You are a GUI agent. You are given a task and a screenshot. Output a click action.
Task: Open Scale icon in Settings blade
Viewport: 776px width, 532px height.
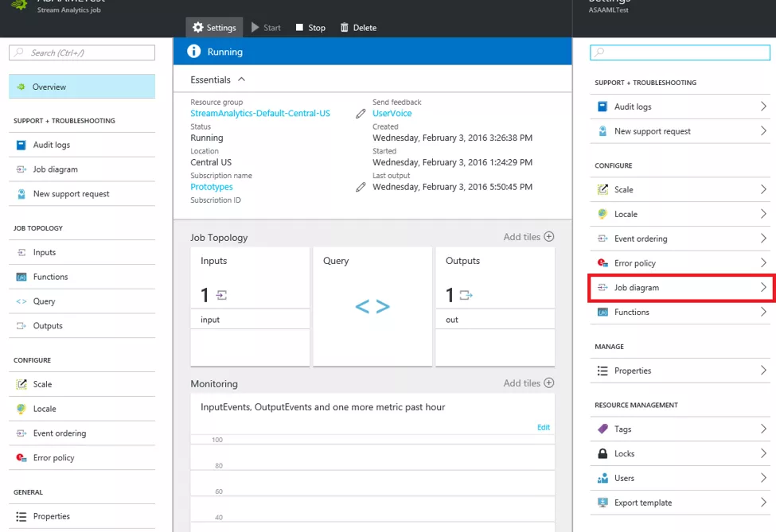pyautogui.click(x=602, y=189)
